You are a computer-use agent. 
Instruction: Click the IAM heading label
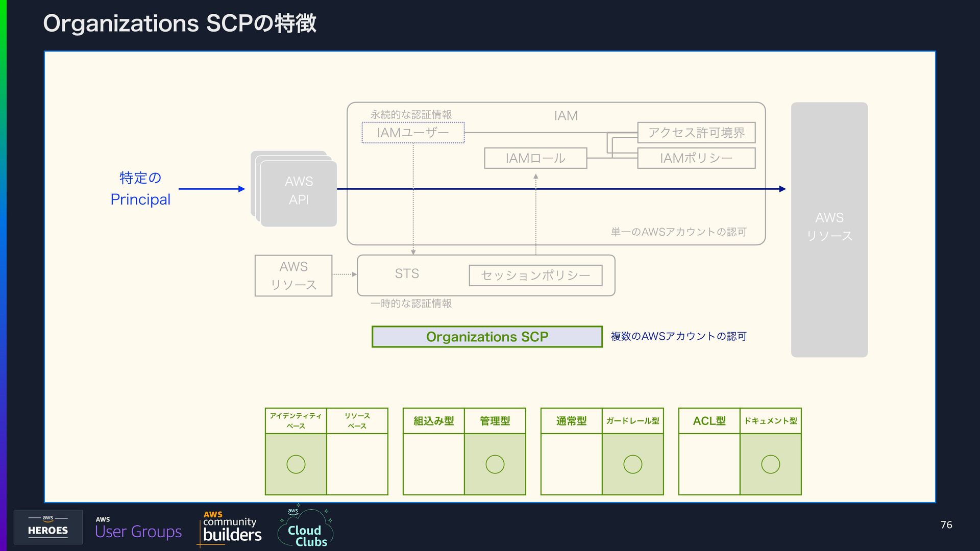[566, 116]
